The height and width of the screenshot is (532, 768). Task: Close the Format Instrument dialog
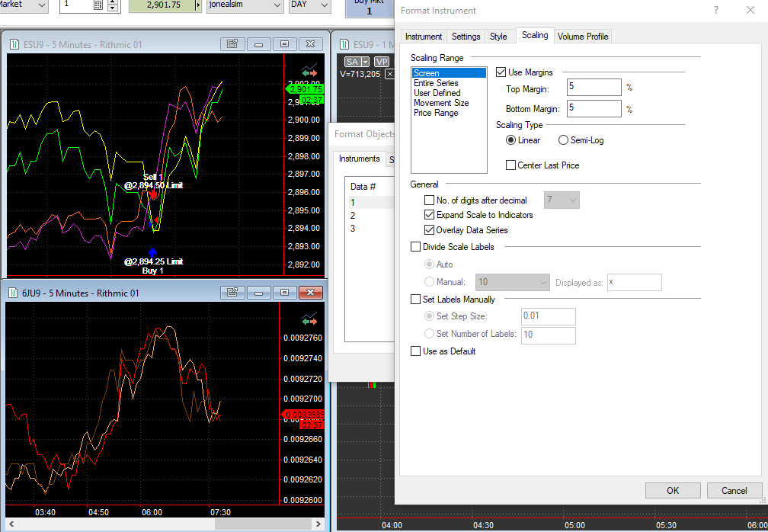point(750,10)
